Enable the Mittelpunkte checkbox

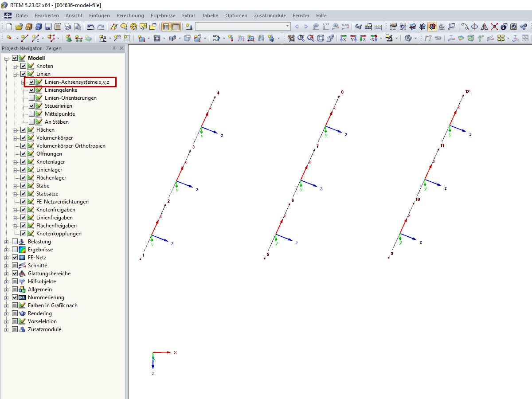pos(32,114)
